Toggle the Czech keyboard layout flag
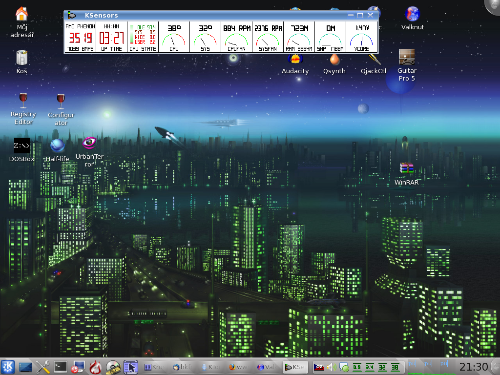This screenshot has width=500, height=375. [x=319, y=367]
